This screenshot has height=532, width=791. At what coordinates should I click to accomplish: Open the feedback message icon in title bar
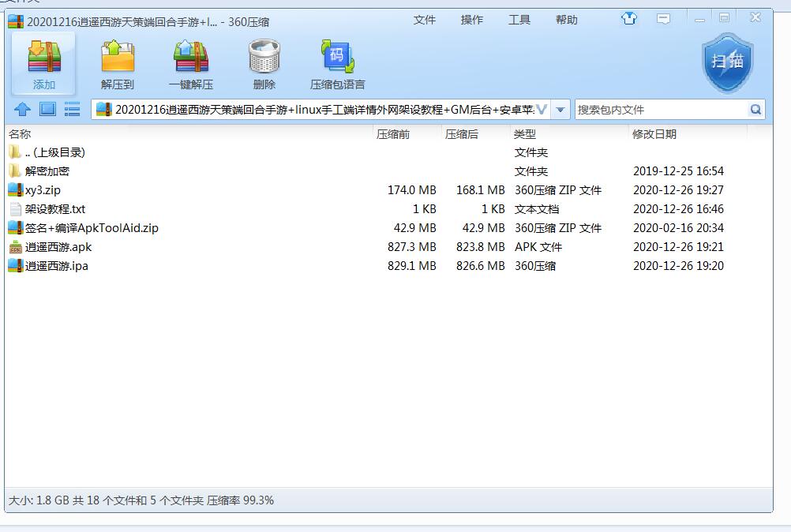pyautogui.click(x=664, y=19)
